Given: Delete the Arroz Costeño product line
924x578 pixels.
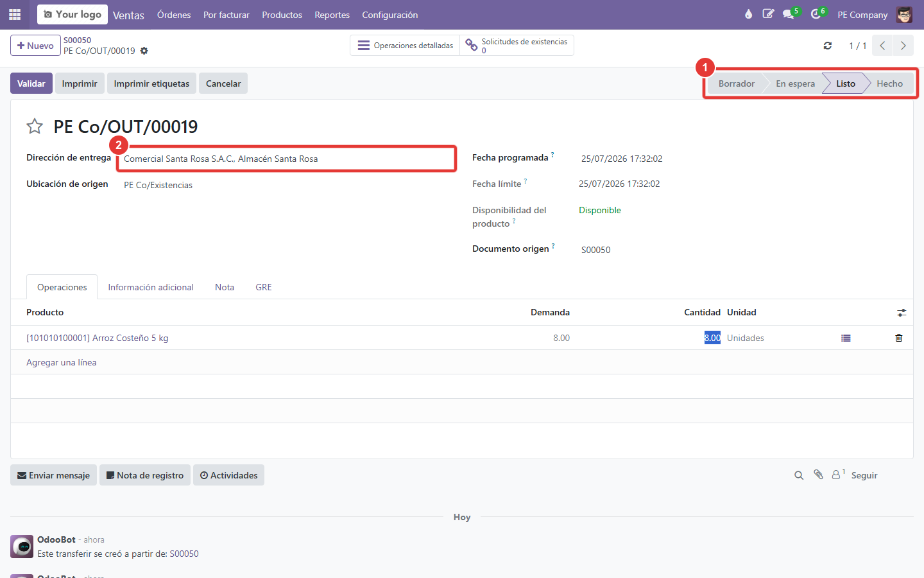Looking at the screenshot, I should [x=898, y=338].
